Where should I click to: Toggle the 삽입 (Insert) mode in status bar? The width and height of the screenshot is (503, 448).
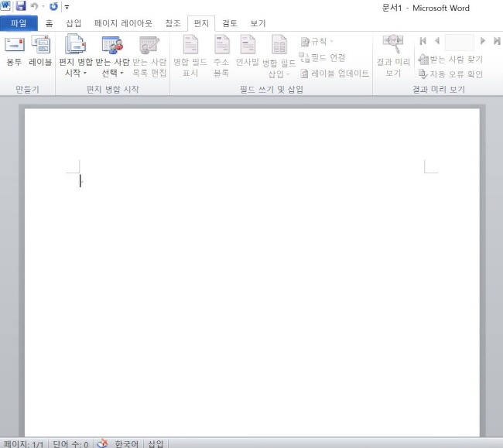pyautogui.click(x=156, y=443)
